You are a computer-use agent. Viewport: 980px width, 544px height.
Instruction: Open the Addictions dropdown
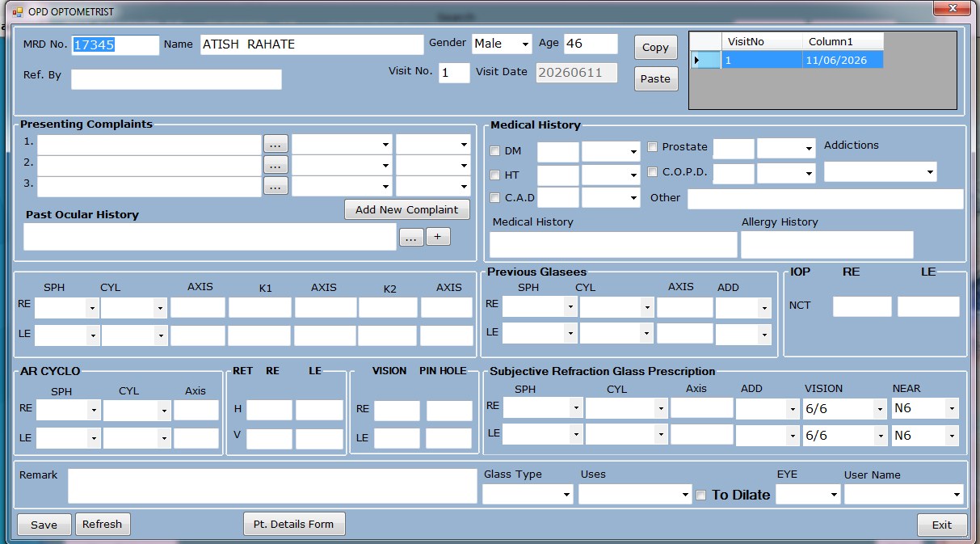880,171
